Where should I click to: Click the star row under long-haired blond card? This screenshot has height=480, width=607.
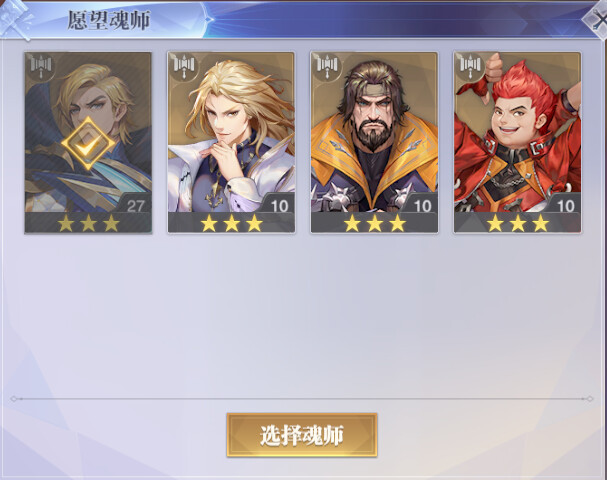pyautogui.click(x=231, y=223)
